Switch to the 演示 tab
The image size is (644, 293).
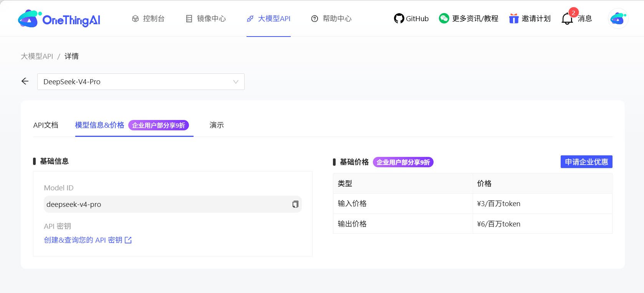217,125
